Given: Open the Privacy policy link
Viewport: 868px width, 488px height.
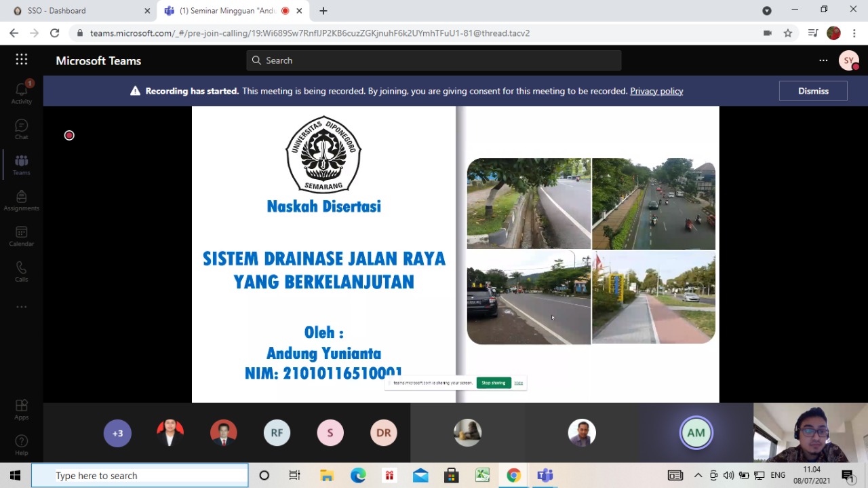Looking at the screenshot, I should (656, 91).
